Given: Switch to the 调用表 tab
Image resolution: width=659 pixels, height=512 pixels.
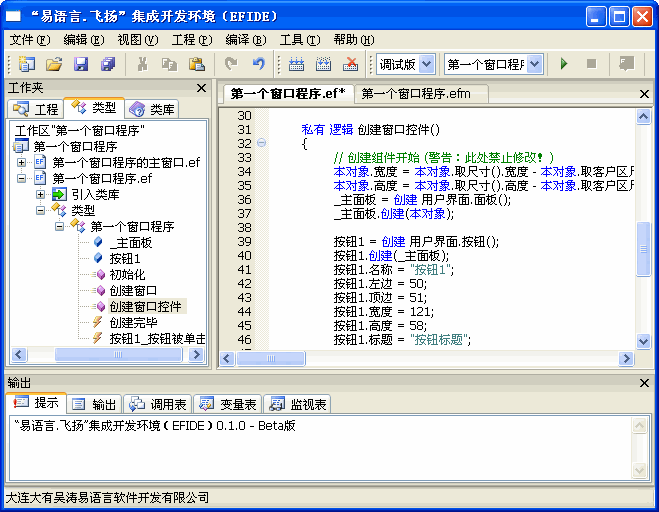Looking at the screenshot, I should tap(158, 404).
